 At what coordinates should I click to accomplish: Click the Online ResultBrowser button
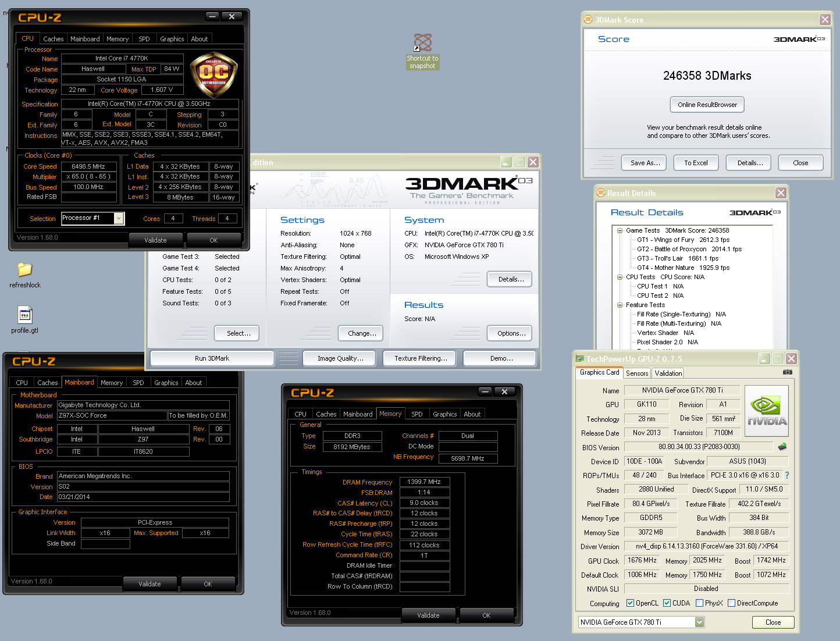coord(707,105)
